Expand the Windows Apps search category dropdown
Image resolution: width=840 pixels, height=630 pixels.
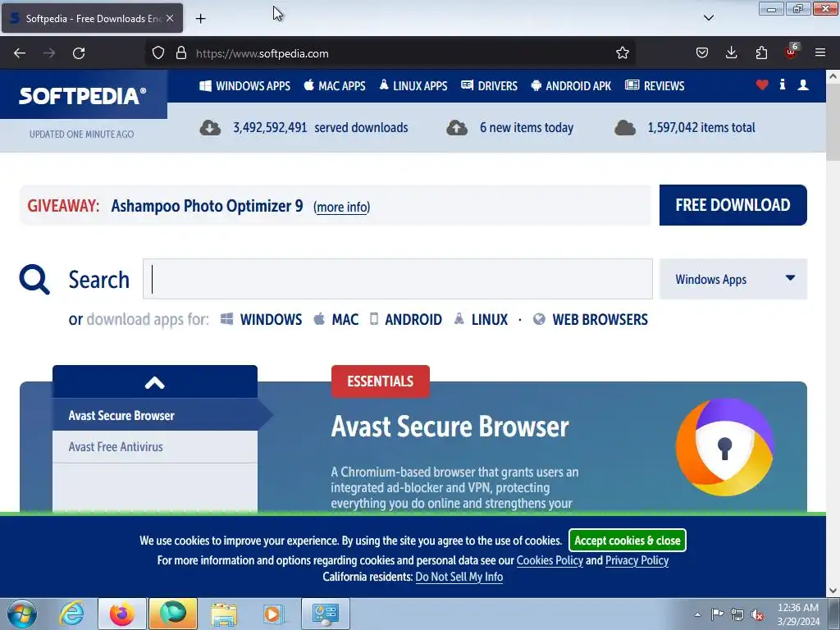(x=733, y=279)
